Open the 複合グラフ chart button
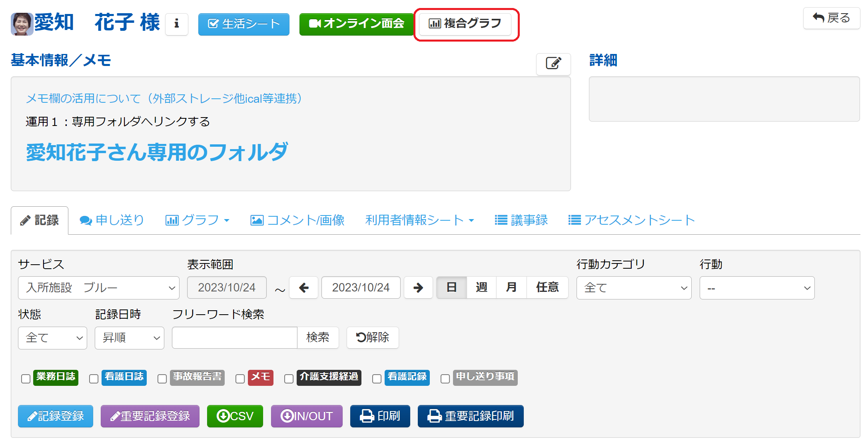 pos(465,24)
